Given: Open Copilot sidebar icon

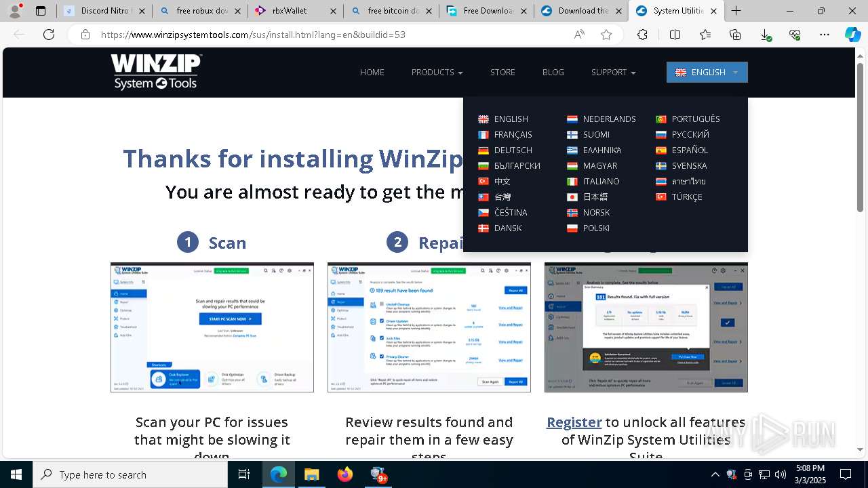Looking at the screenshot, I should point(852,35).
